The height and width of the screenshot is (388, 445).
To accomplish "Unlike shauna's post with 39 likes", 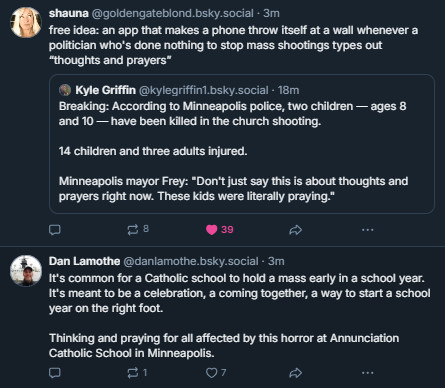I will click(x=220, y=230).
